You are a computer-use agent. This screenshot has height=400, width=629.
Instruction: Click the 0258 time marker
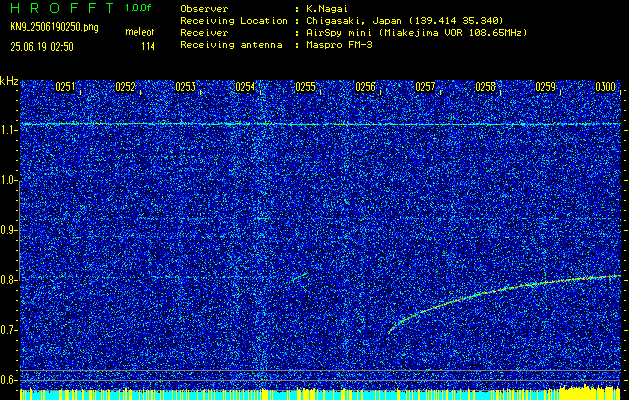(485, 87)
